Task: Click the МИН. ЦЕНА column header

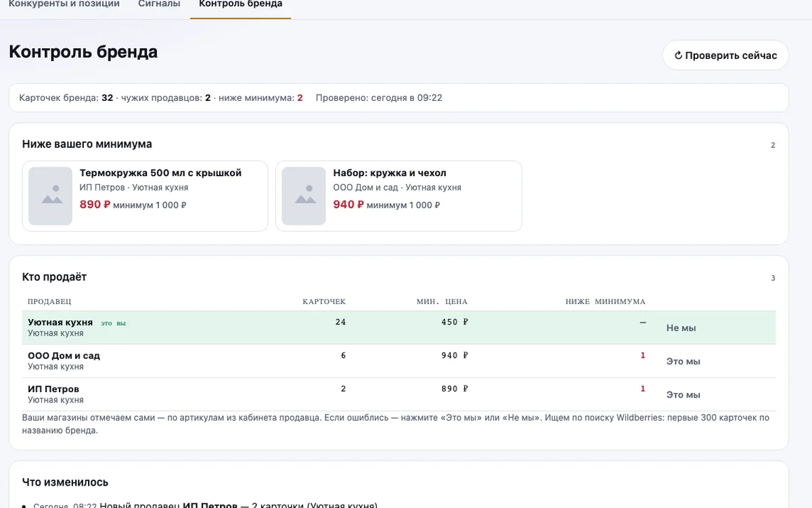Action: tap(442, 301)
